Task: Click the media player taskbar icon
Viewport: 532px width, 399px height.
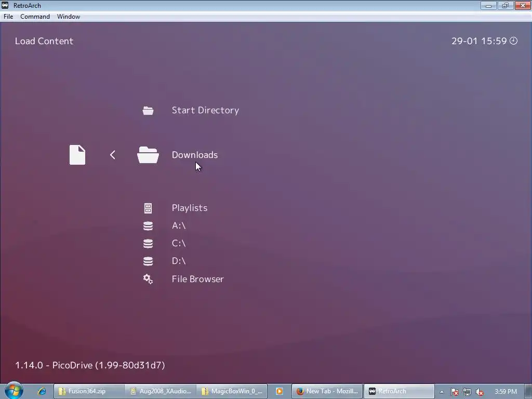Action: (279, 391)
